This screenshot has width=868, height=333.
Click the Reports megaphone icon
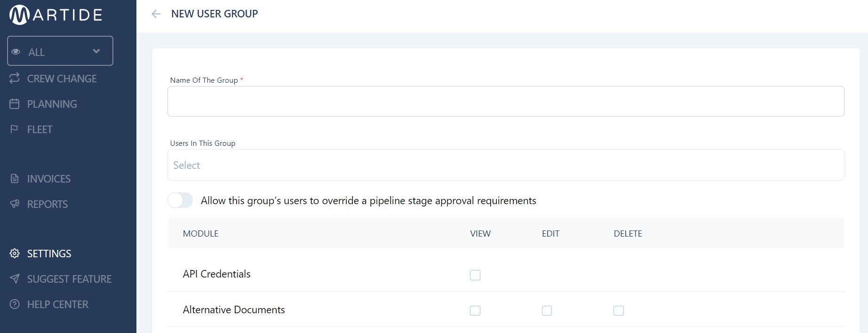tap(15, 204)
